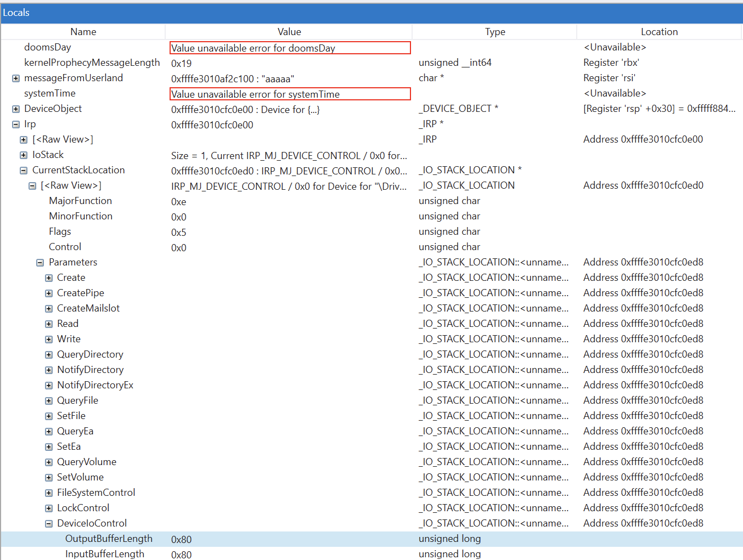Select the MajorFunction row
This screenshot has width=743, height=560.
80,201
